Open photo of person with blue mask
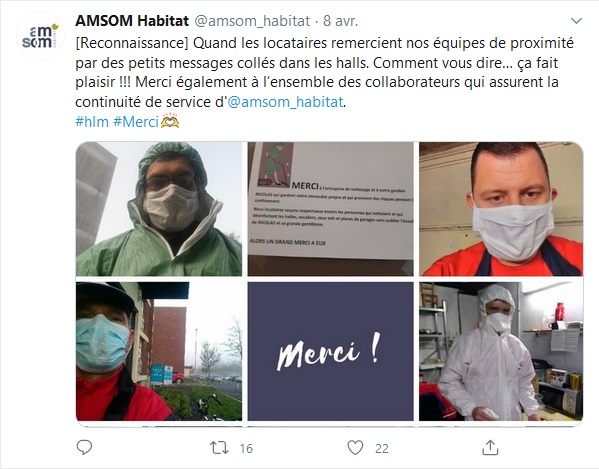 click(x=159, y=351)
